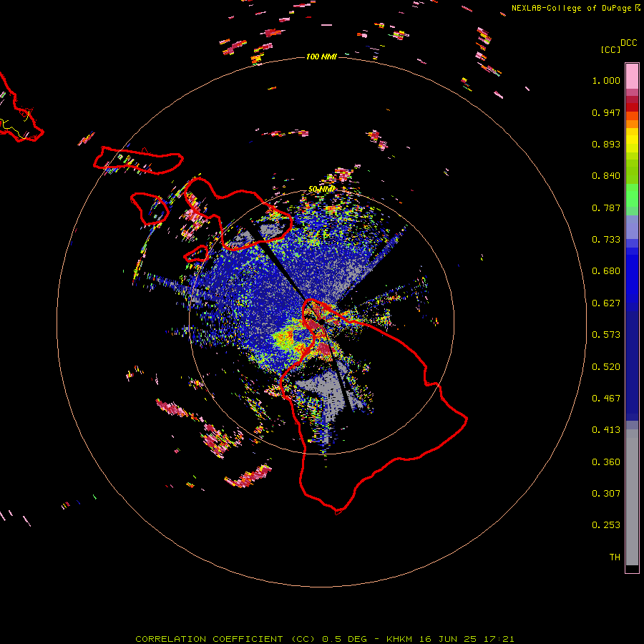Click the gray lower segment of color bar
The width and height of the screenshot is (644, 644).
click(632, 497)
